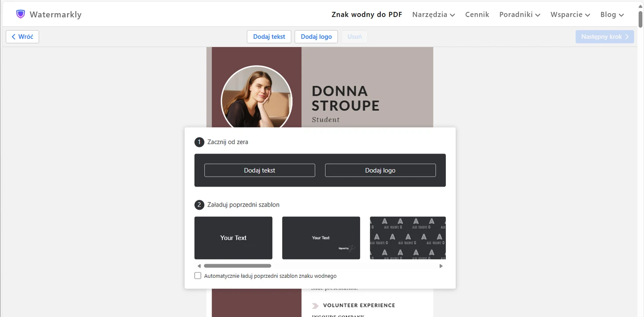The width and height of the screenshot is (644, 317).
Task: Open the Cennik page
Action: 477,15
